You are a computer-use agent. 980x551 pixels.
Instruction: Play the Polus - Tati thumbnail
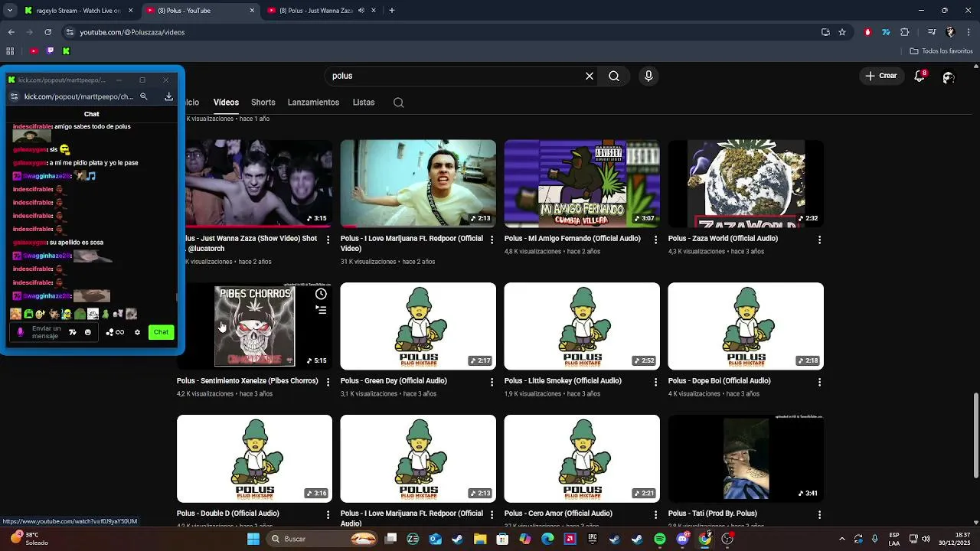[746, 458]
